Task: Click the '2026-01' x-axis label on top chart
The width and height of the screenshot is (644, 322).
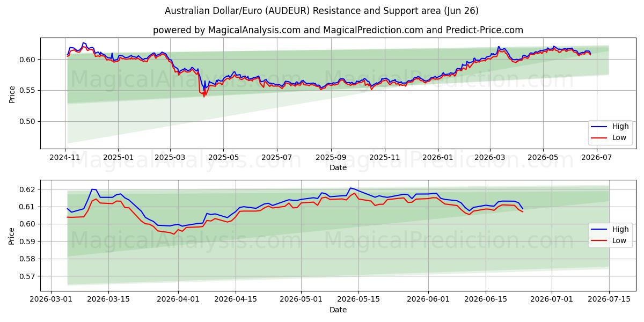Action: pyautogui.click(x=437, y=157)
